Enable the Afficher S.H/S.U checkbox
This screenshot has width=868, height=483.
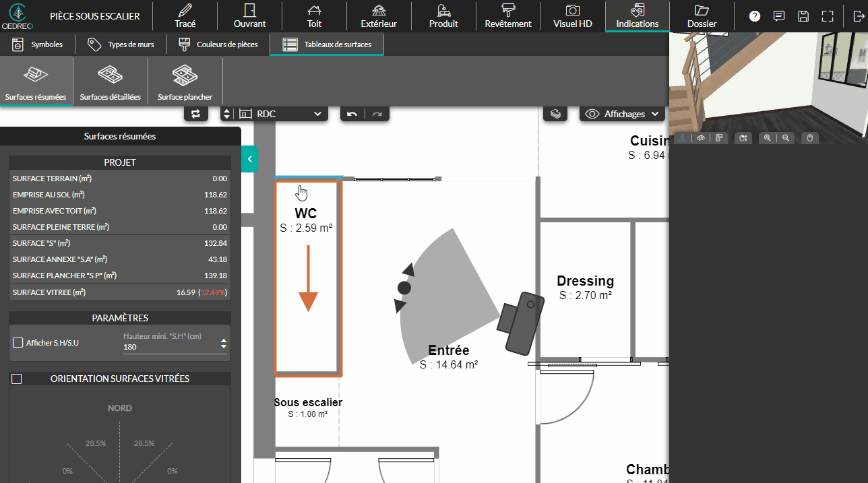(x=18, y=343)
